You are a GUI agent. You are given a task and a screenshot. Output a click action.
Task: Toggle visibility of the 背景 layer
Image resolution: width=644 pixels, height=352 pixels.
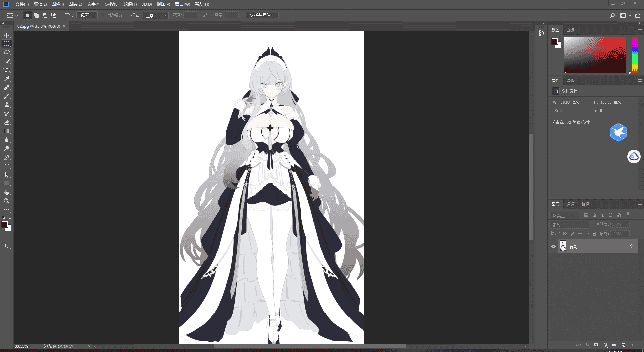tap(554, 247)
